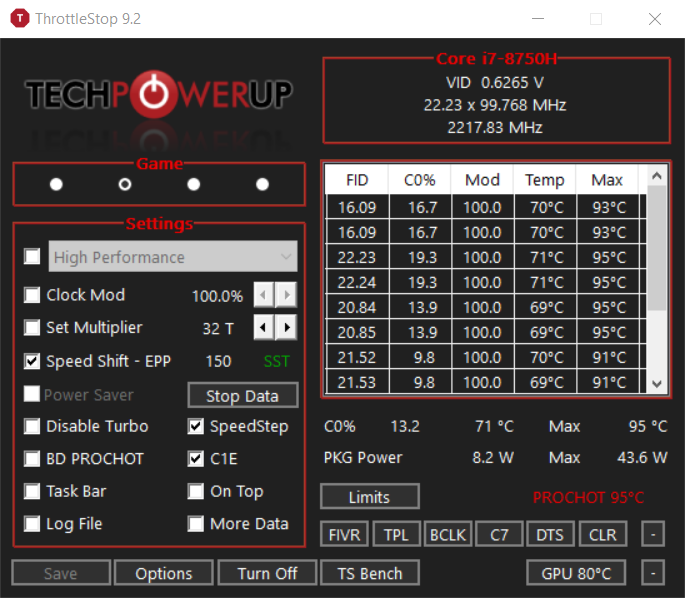Enable the On Top checkbox
Screen dimensions: 685x598
pos(196,491)
